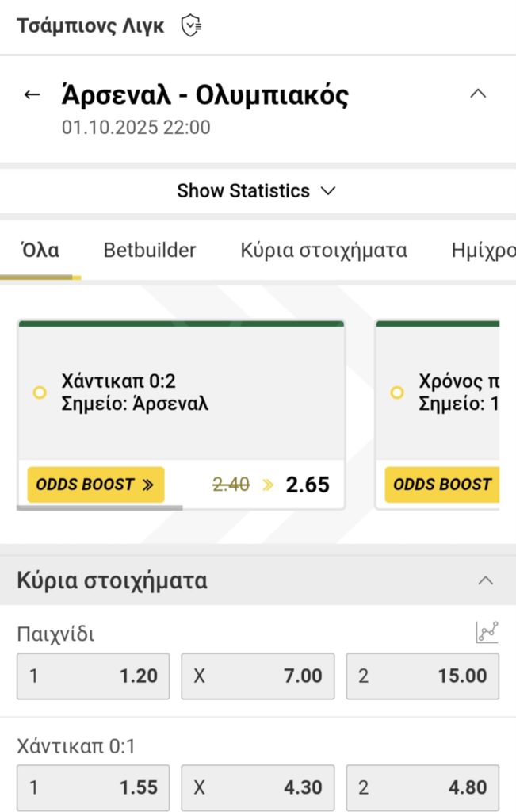
Task: Click the odds boost carousel scroll indicator
Action: [100, 507]
